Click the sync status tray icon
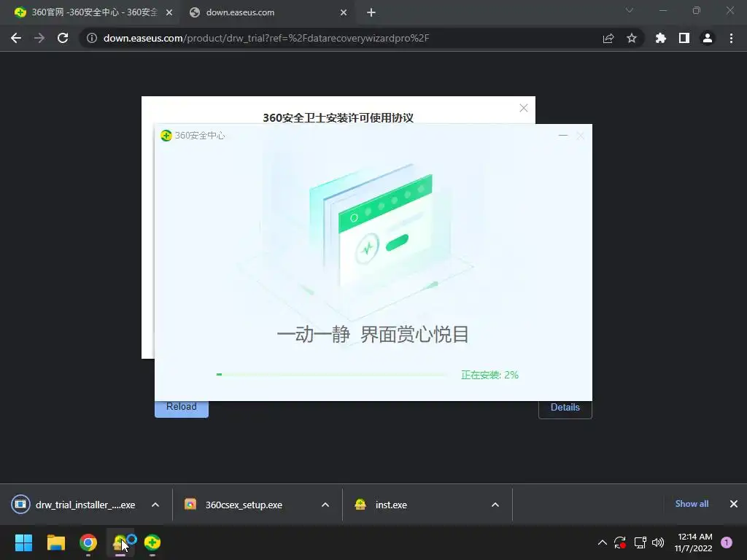The height and width of the screenshot is (560, 747). click(620, 542)
